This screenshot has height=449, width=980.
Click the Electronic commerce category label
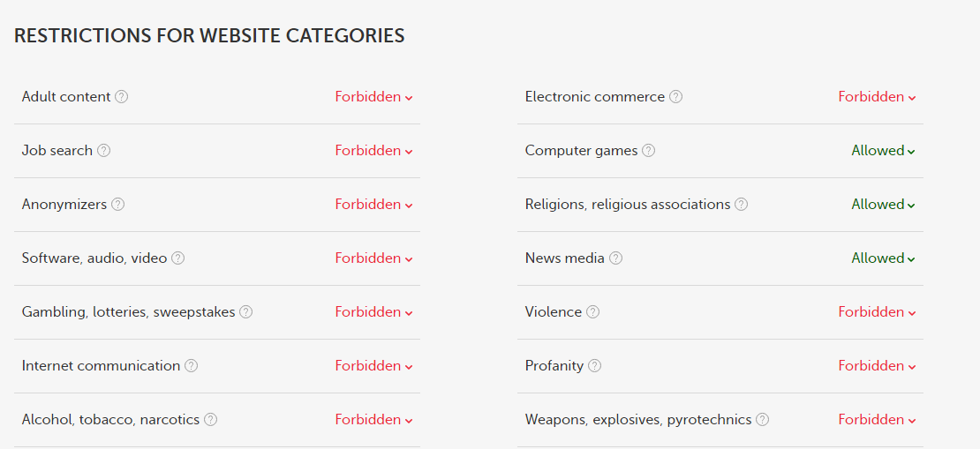[594, 97]
